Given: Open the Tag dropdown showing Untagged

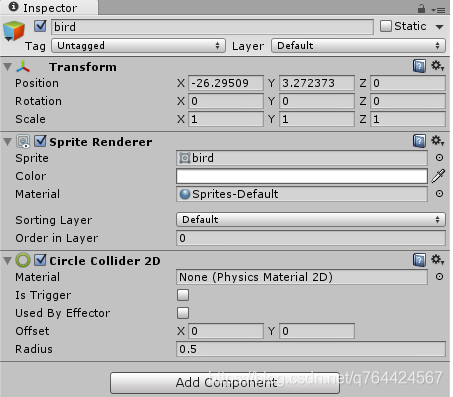Looking at the screenshot, I should (138, 46).
